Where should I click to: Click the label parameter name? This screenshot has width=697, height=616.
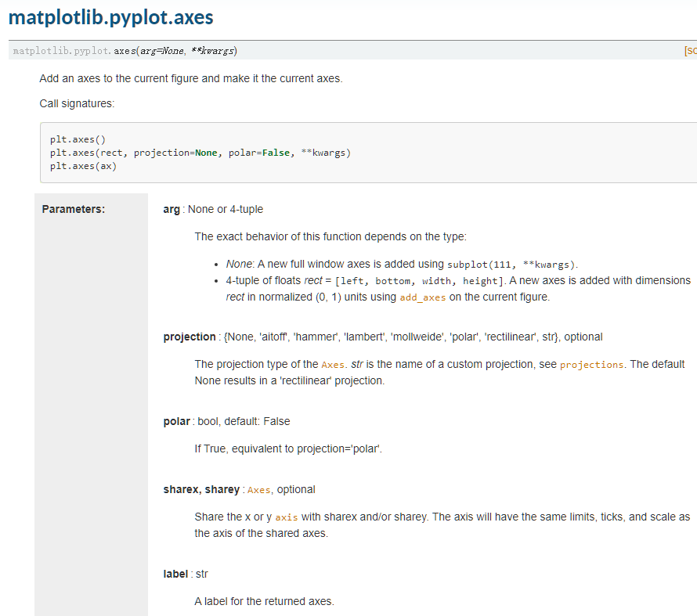point(175,574)
